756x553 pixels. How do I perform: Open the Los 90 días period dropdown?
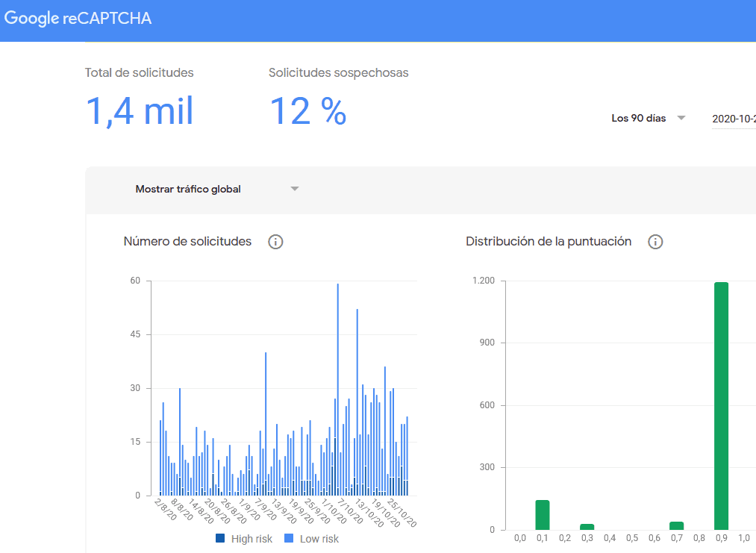click(x=648, y=118)
